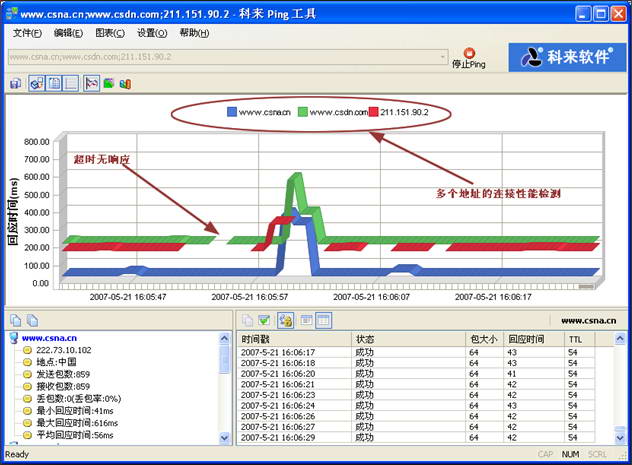Click the save icon in the chart toolbar

(x=15, y=84)
